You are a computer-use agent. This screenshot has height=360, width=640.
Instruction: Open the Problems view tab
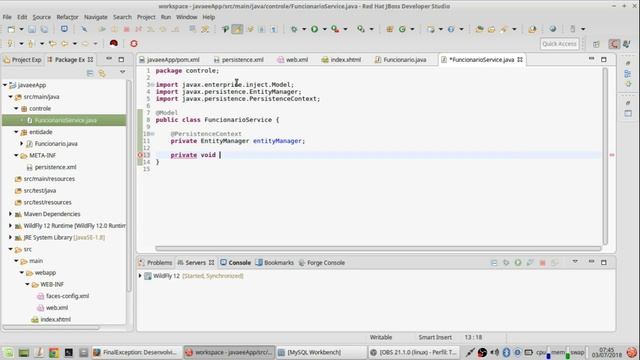tap(155, 262)
